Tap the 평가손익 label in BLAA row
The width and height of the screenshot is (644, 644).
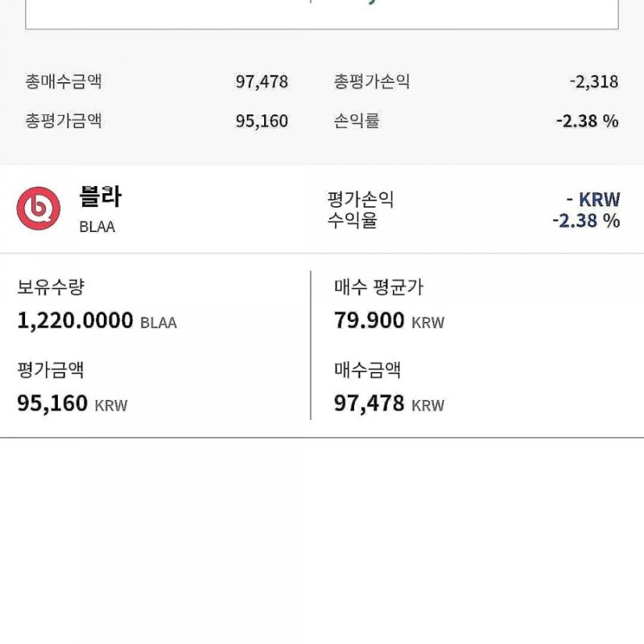click(361, 200)
